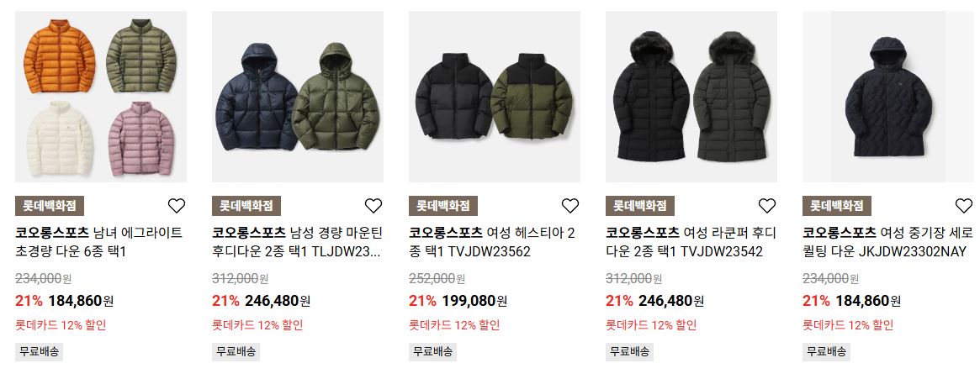Click the 롯데백화점 badge on the Hestia product
Image resolution: width=980 pixels, height=379 pixels.
coord(443,205)
